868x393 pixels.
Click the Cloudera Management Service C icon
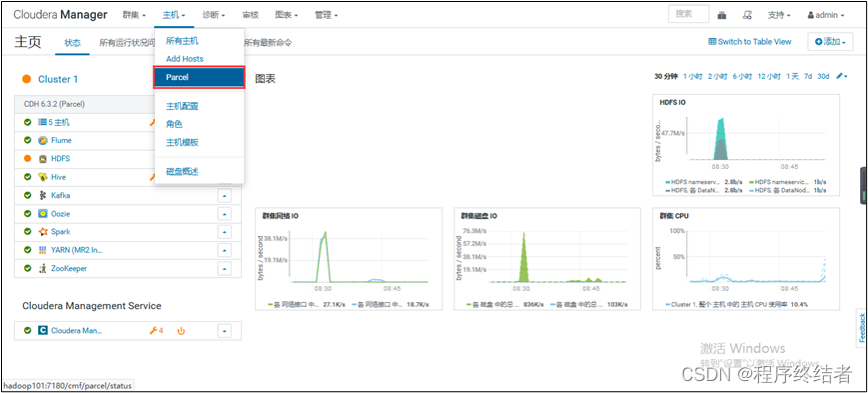(x=43, y=331)
